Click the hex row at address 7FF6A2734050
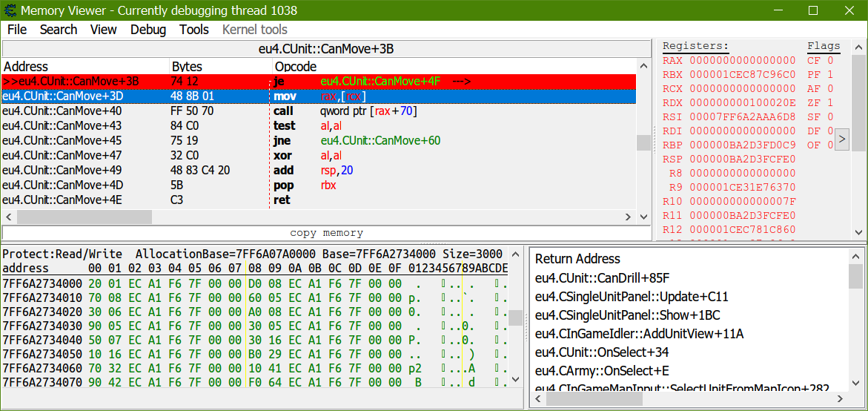Screen dimensions: 868x411 click(x=255, y=353)
